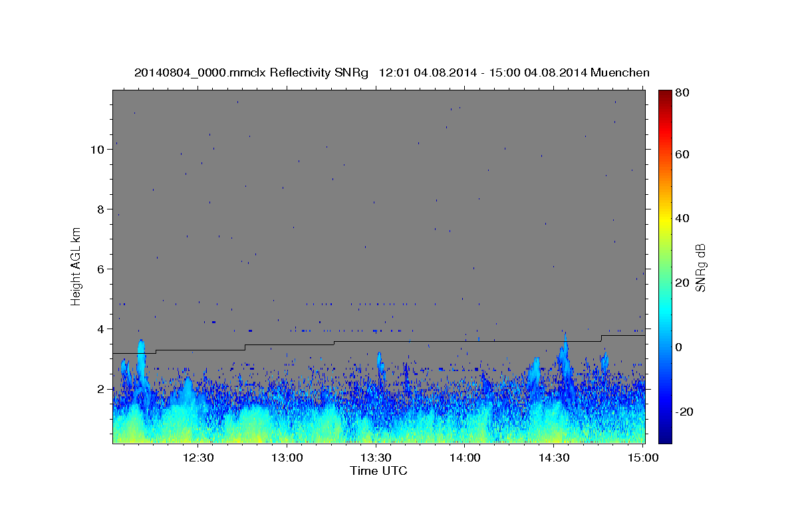Viewport: 798px width, 532px height.
Task: Click the dark red top of colorbar
Action: point(665,96)
